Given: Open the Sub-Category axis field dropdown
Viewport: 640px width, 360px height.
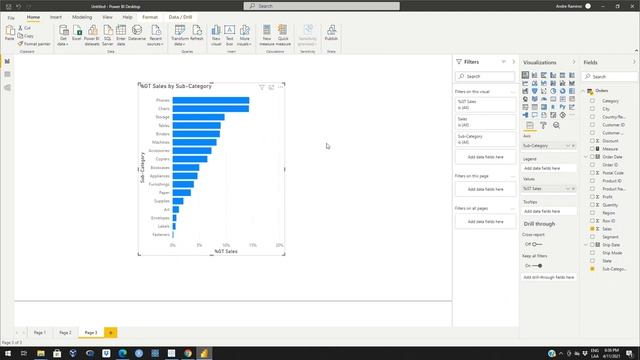Looking at the screenshot, I should pos(568,146).
